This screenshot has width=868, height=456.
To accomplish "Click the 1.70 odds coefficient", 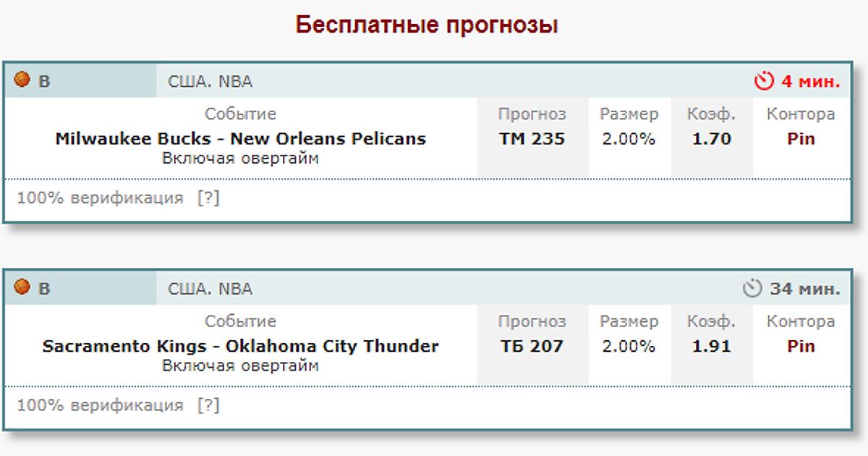I will tap(711, 138).
